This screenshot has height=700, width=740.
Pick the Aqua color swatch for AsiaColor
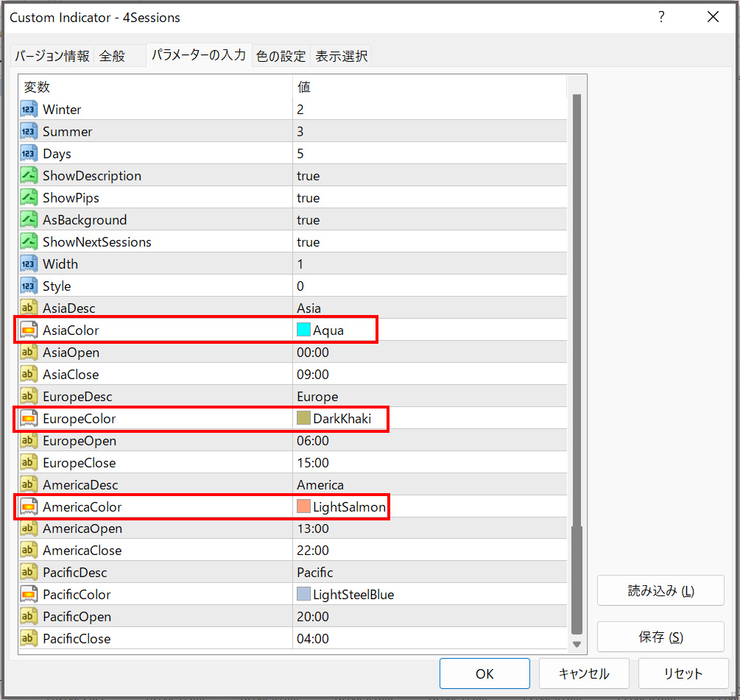pos(303,330)
